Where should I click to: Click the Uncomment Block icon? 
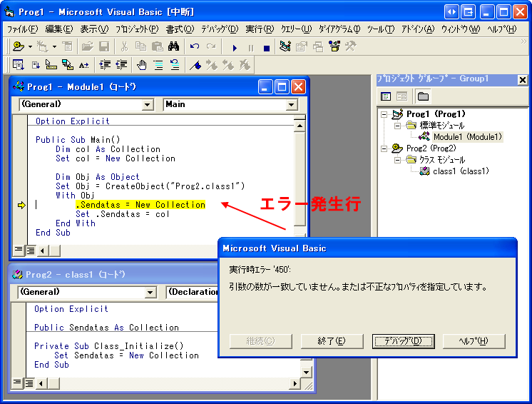tap(175, 64)
